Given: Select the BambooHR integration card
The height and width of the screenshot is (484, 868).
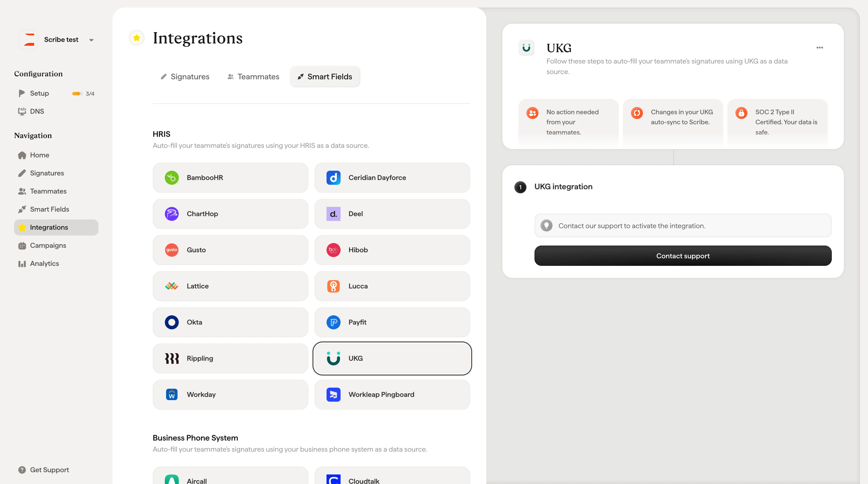Looking at the screenshot, I should coord(230,177).
